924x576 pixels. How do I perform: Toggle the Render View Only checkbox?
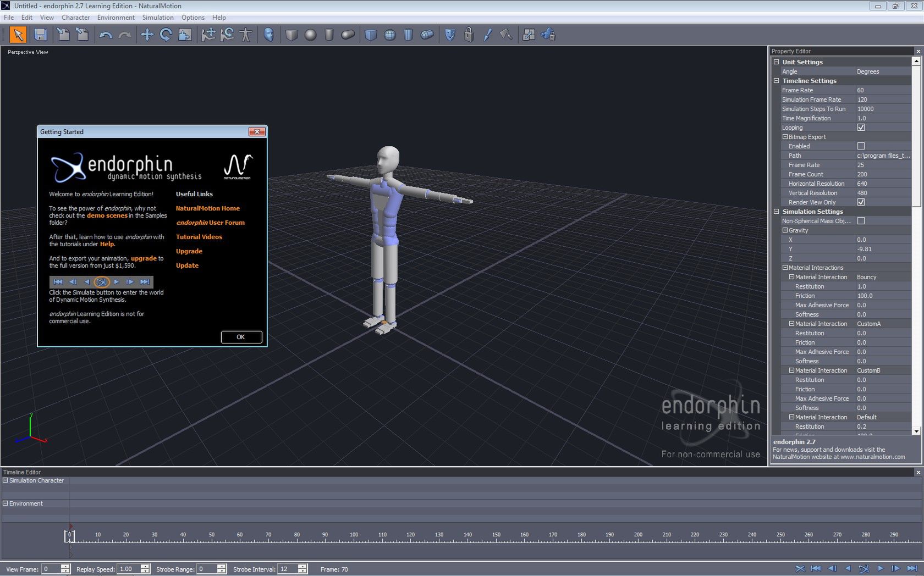coord(861,202)
